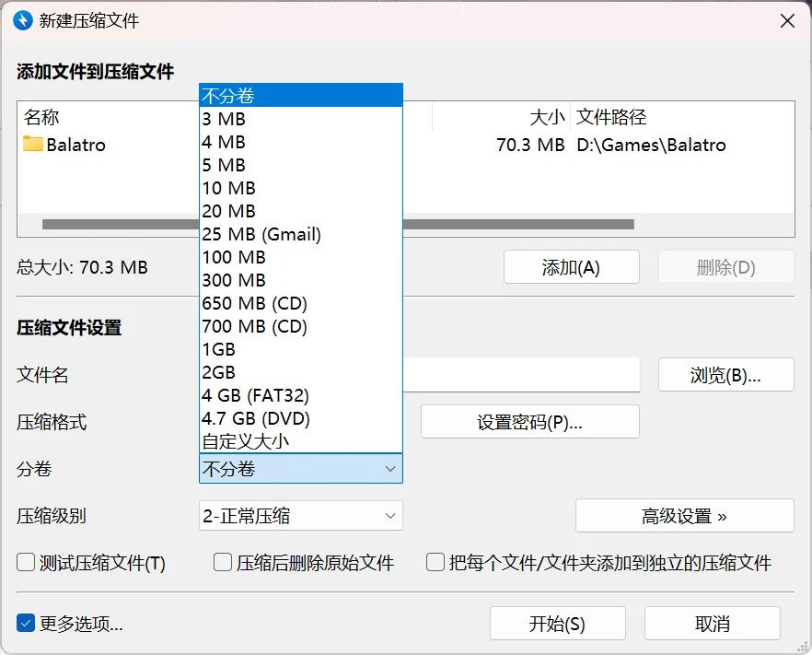
Task: Open the 浏览(B)... file browser
Action: coord(726,375)
